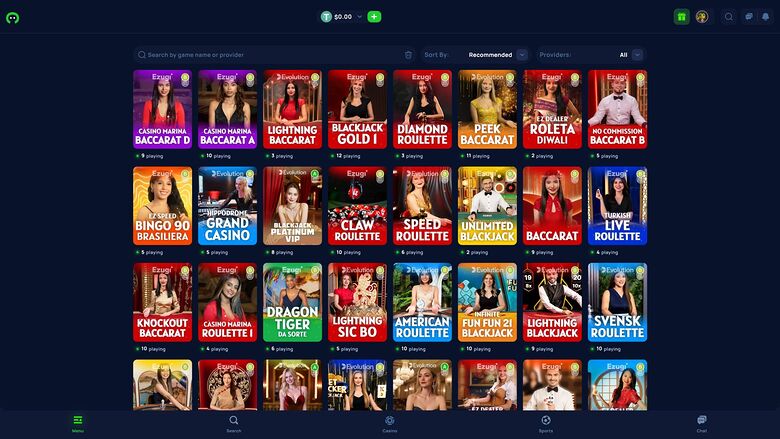Open American Roulette game card
780x439 pixels.
click(422, 302)
